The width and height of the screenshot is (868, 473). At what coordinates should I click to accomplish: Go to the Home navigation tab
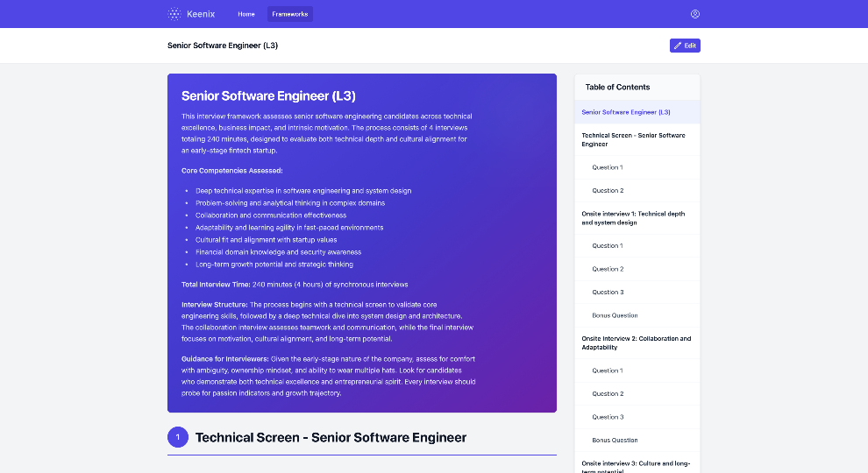pyautogui.click(x=246, y=14)
